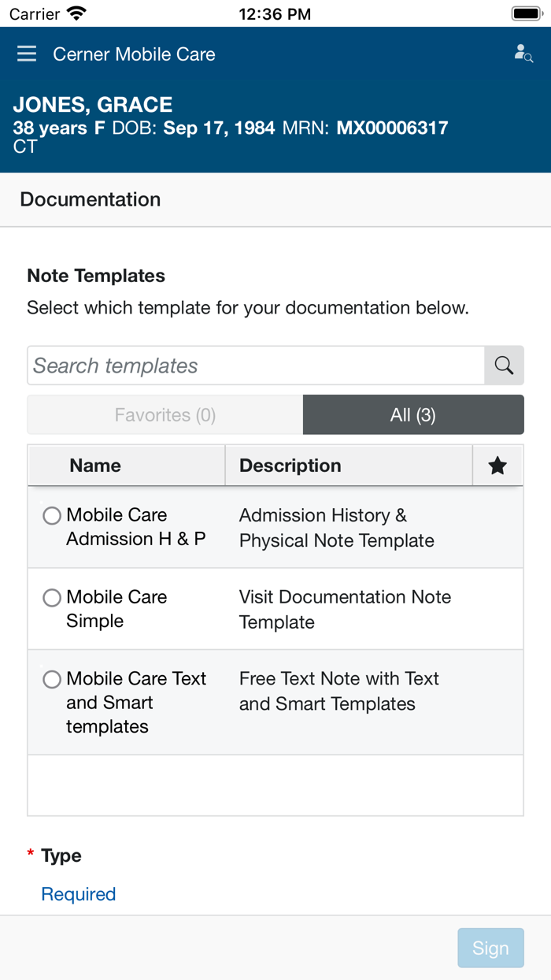The image size is (551, 980).
Task: Open the navigation hamburger menu
Action: [26, 54]
